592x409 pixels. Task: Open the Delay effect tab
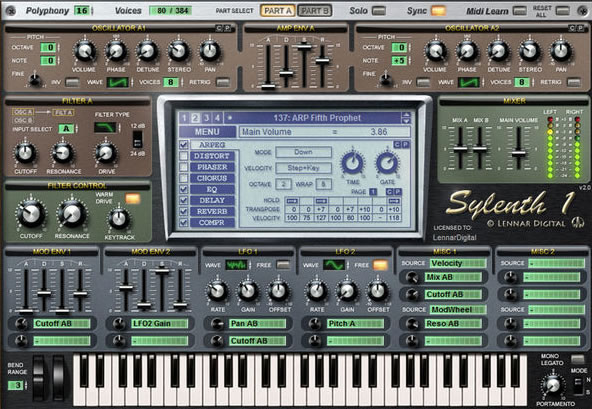pyautogui.click(x=212, y=201)
